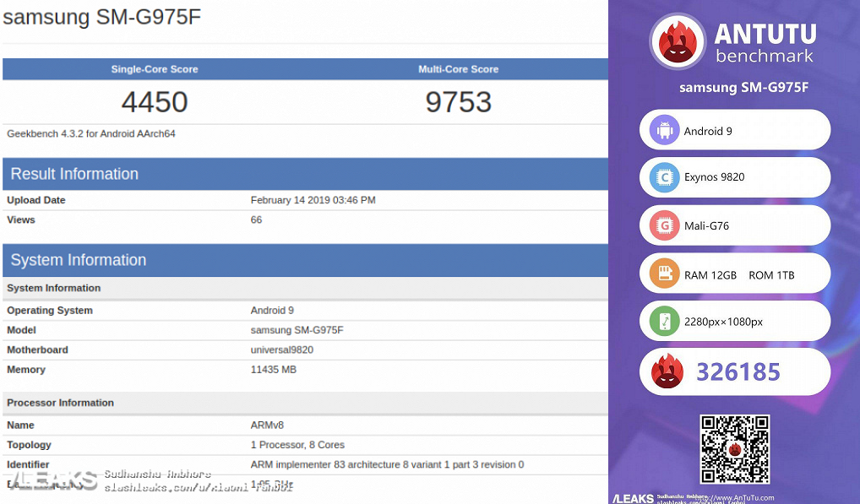Click the flame icon beside score 326185
Image resolution: width=860 pixels, height=504 pixels.
point(667,371)
